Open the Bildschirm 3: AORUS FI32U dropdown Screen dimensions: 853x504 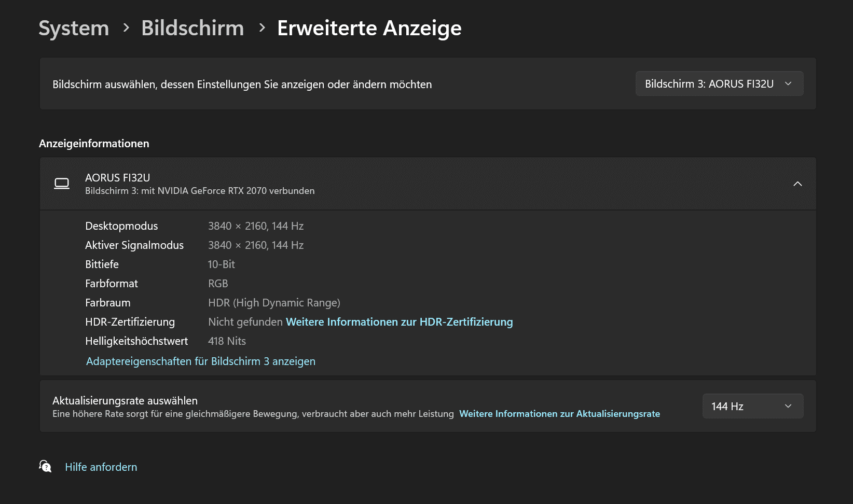[719, 83]
